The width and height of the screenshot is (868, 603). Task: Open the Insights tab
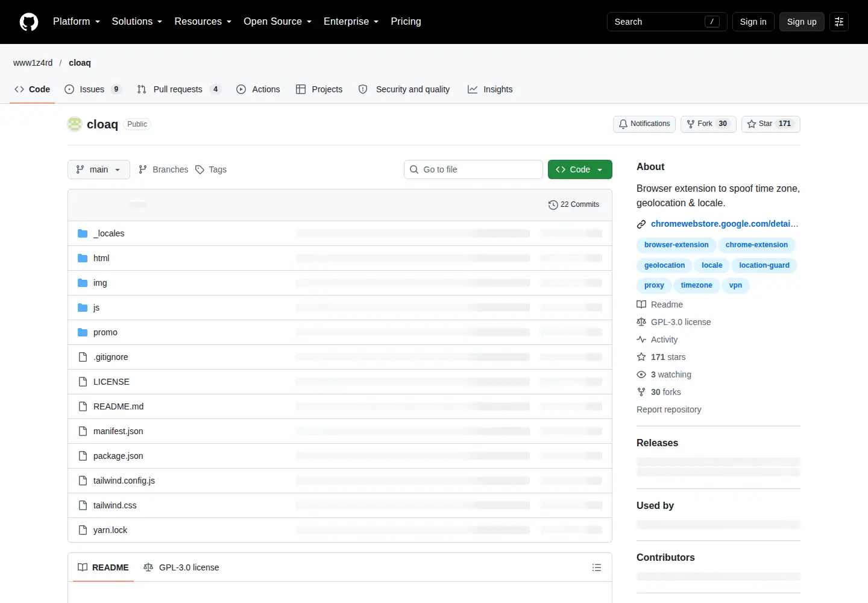tap(490, 89)
